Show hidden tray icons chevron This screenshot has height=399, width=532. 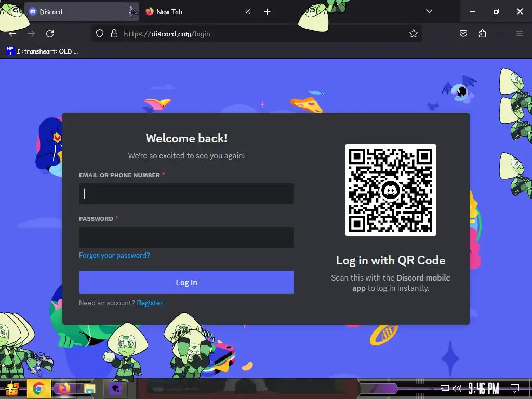pyautogui.click(x=432, y=389)
